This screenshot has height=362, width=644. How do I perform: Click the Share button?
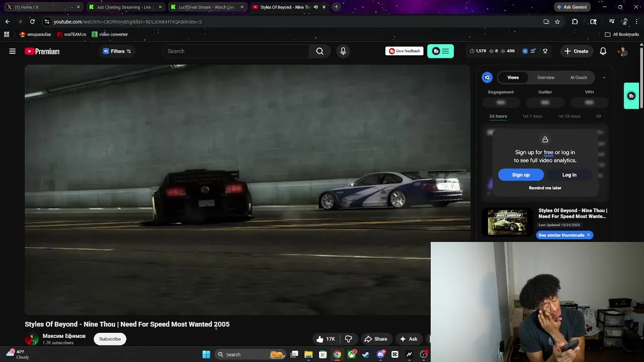coord(376,339)
